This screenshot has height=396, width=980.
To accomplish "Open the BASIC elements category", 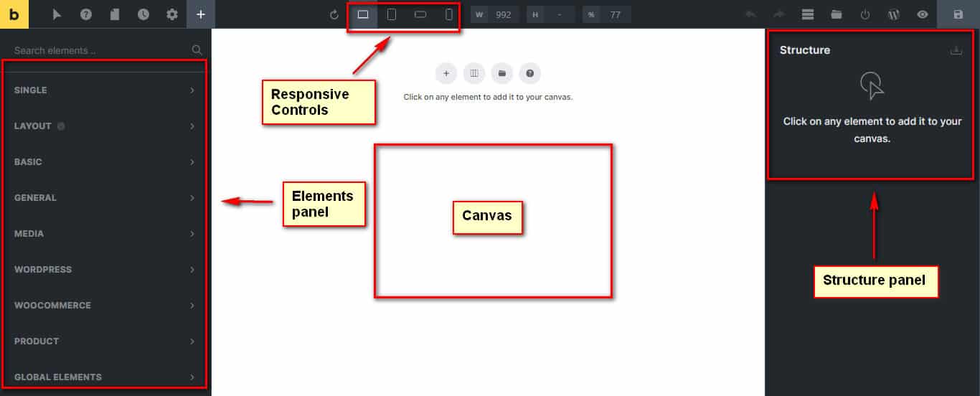I will [x=104, y=162].
